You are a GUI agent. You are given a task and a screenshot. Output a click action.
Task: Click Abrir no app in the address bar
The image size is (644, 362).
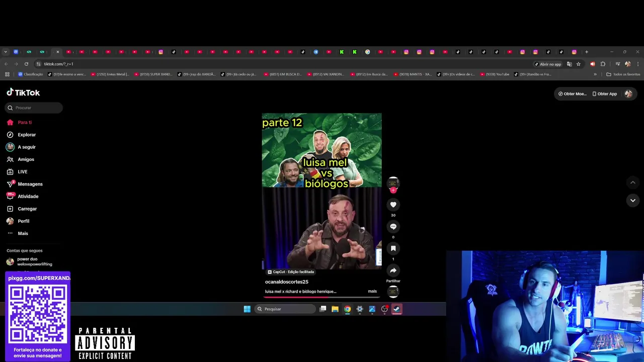[548, 64]
